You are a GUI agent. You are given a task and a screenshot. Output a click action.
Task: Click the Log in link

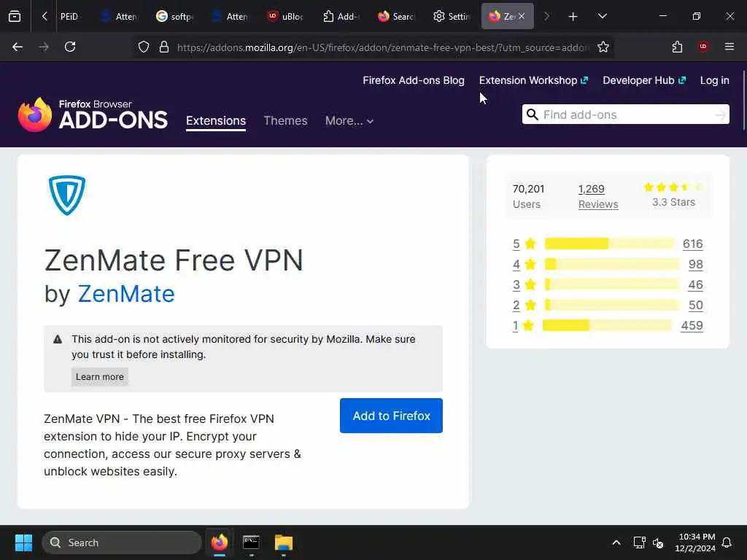(715, 80)
